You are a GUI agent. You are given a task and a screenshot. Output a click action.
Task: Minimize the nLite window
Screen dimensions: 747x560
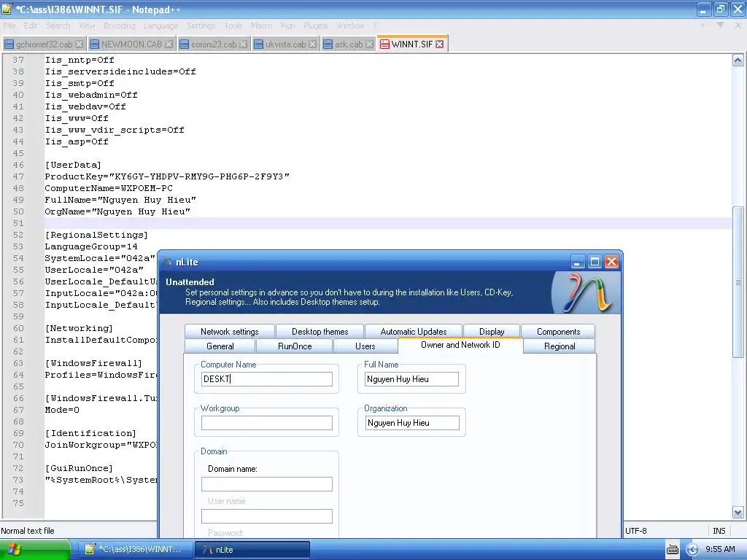point(578,262)
